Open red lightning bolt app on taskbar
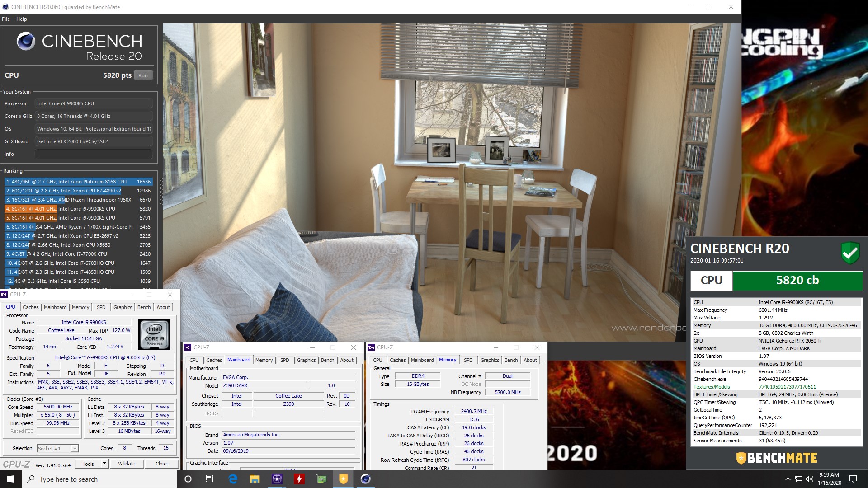 299,479
